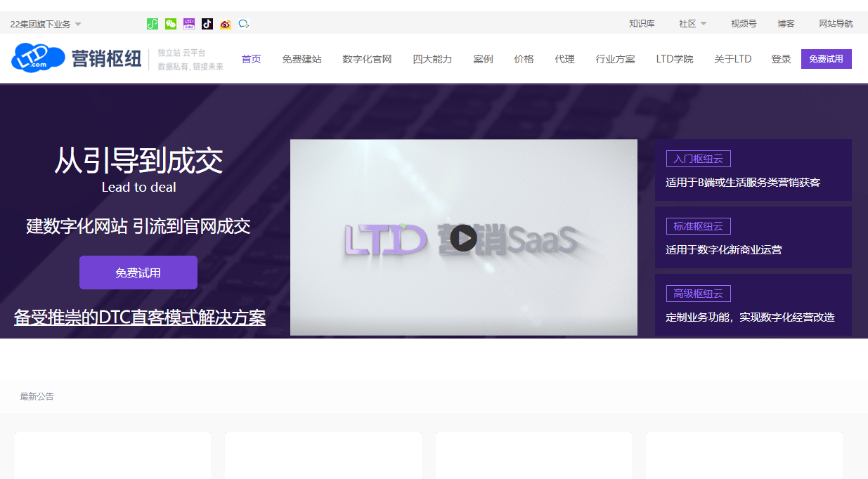Click the blue chat bubble icon
This screenshot has width=868, height=479.
[x=244, y=24]
